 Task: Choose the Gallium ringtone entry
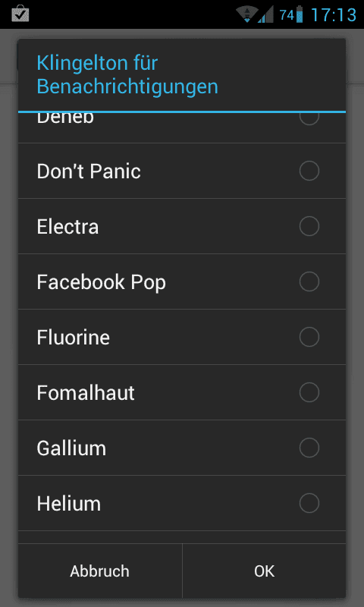coord(182,448)
